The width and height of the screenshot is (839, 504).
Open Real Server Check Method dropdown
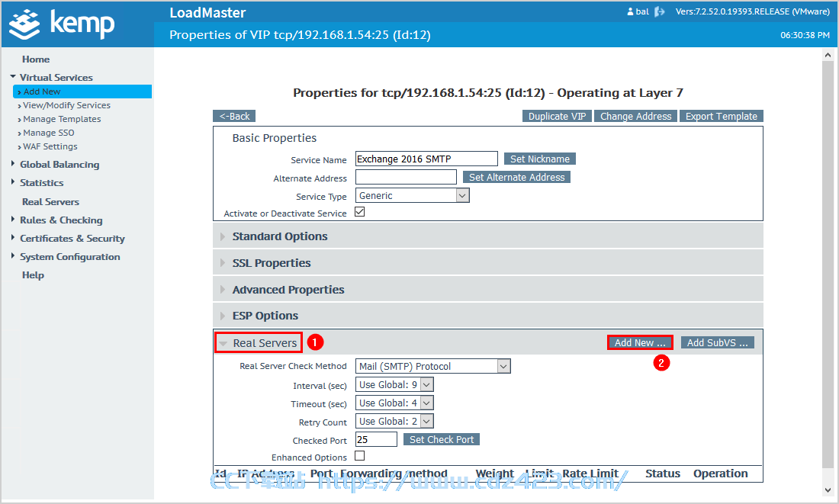coord(433,367)
